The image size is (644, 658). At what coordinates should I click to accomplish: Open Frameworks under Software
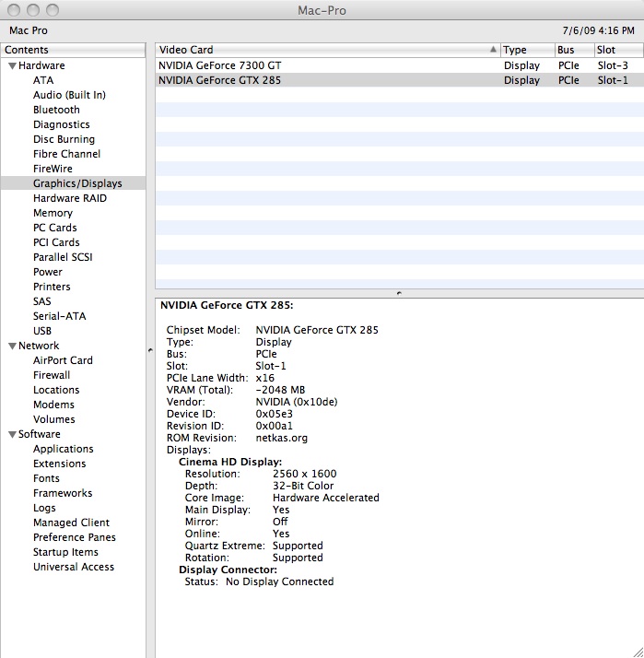(x=63, y=493)
